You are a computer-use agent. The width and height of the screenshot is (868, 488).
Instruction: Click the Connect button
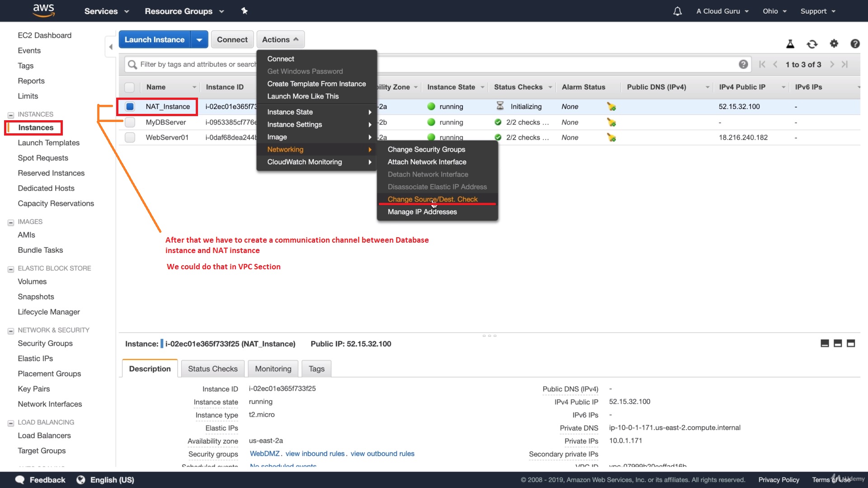(232, 40)
